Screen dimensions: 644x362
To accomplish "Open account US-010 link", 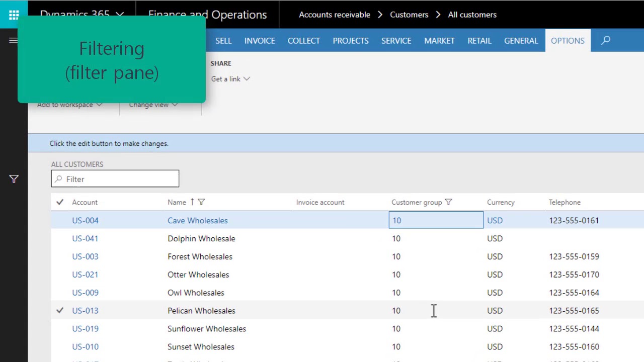I will click(85, 347).
